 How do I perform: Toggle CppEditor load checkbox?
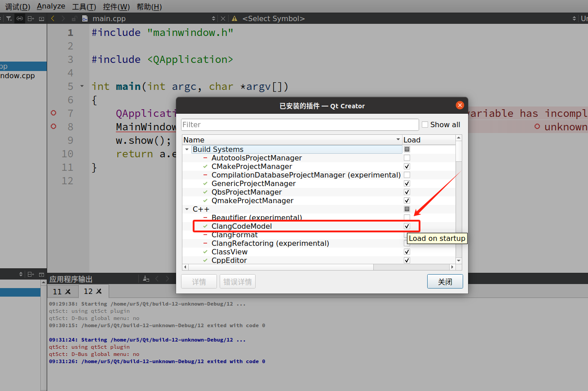click(x=407, y=260)
